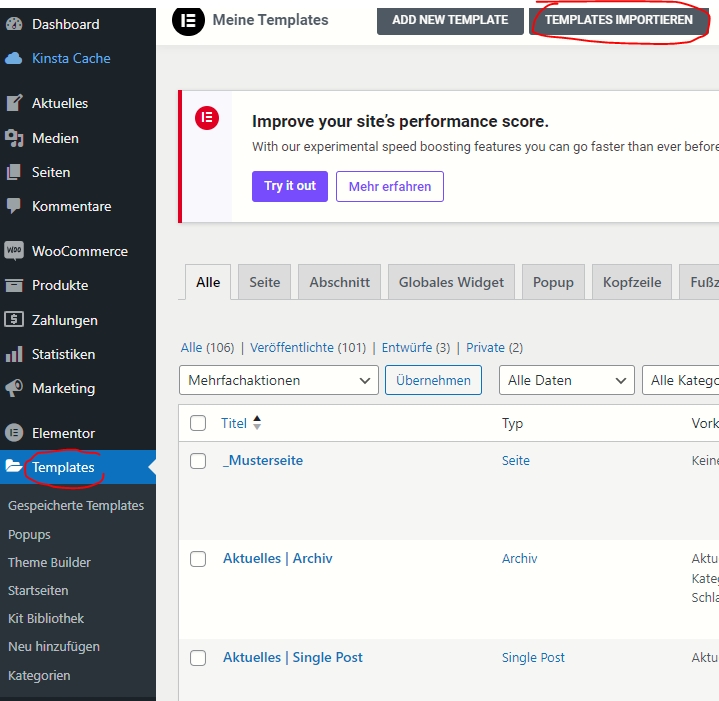Open the Mehrfachaktionen dropdown
Screen dimensions: 719x701
[x=279, y=380]
